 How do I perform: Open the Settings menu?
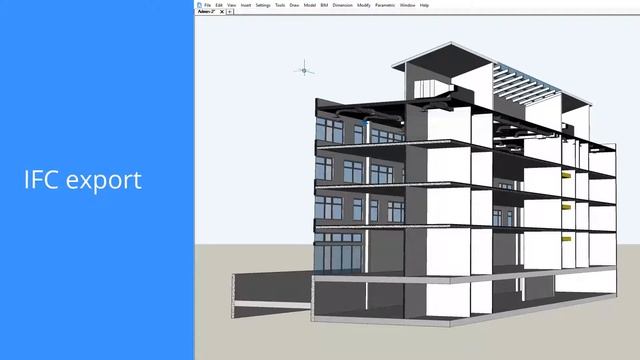263,5
